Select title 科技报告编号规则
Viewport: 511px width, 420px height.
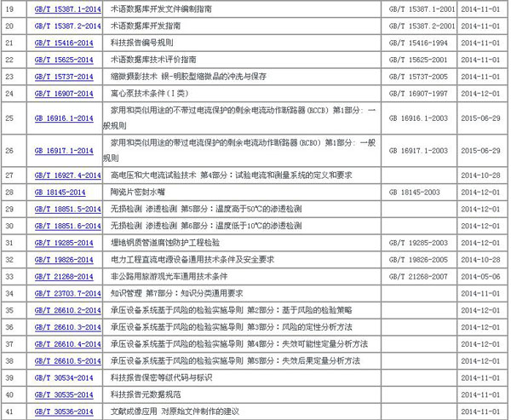point(141,43)
